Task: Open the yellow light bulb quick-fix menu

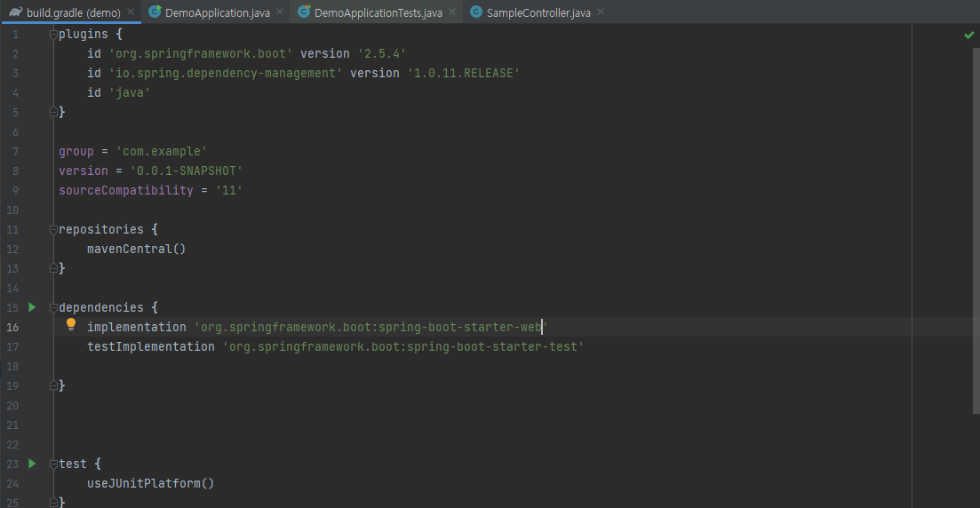Action: click(70, 325)
